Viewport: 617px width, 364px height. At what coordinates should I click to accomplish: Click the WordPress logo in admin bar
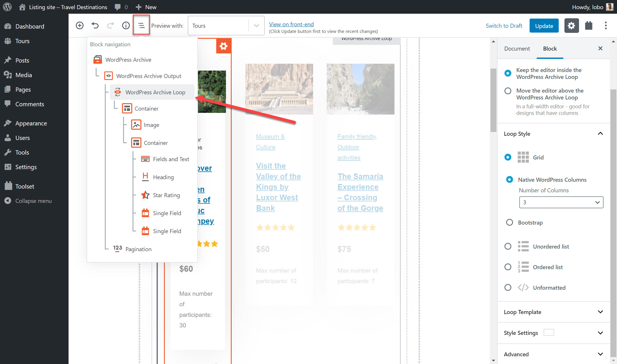[7, 7]
